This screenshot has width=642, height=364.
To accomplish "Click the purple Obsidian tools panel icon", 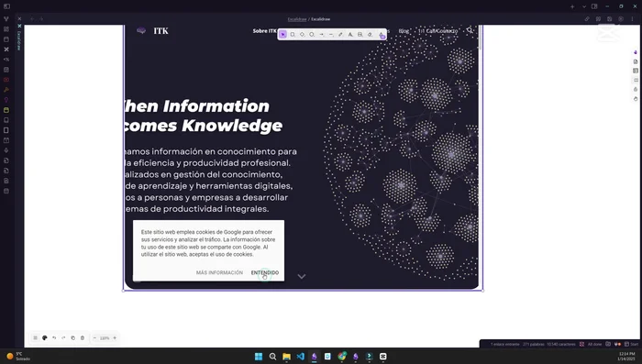I will [x=635, y=52].
